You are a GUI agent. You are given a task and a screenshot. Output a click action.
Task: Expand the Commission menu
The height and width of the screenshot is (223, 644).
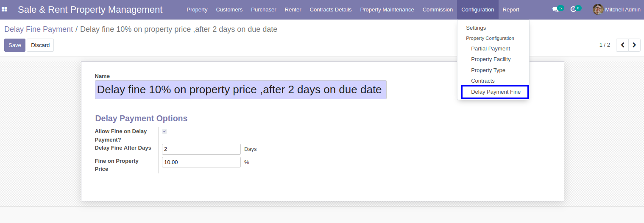click(x=438, y=9)
